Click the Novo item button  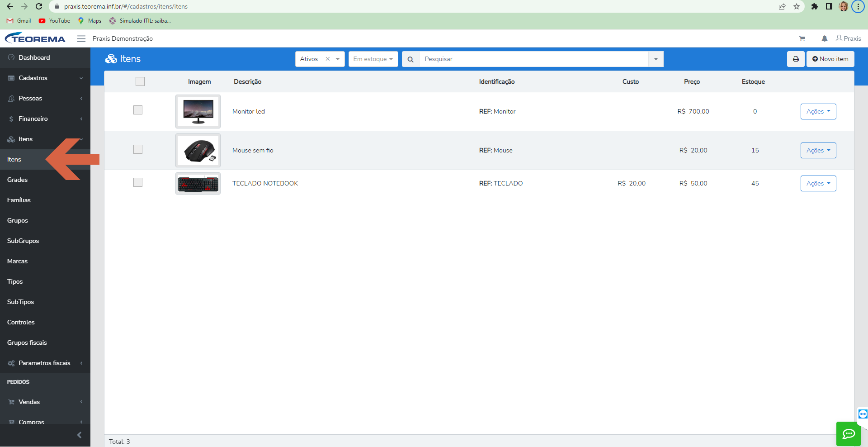pos(830,59)
